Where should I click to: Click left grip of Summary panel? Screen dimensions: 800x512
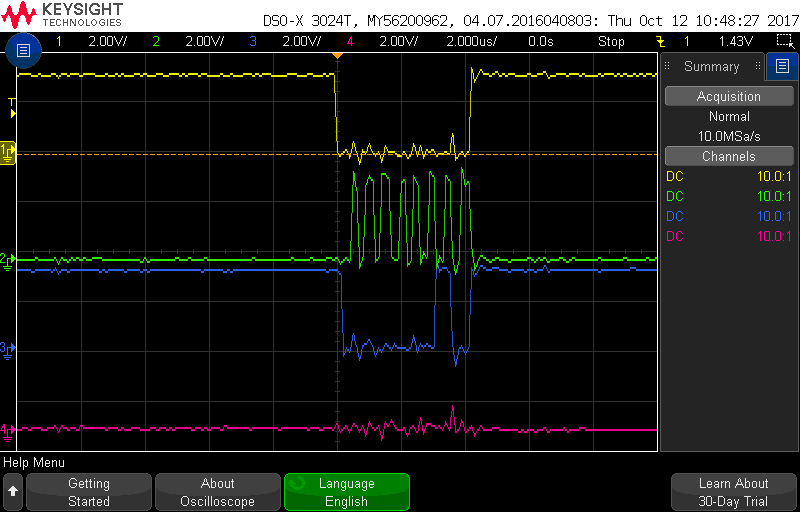(x=668, y=66)
